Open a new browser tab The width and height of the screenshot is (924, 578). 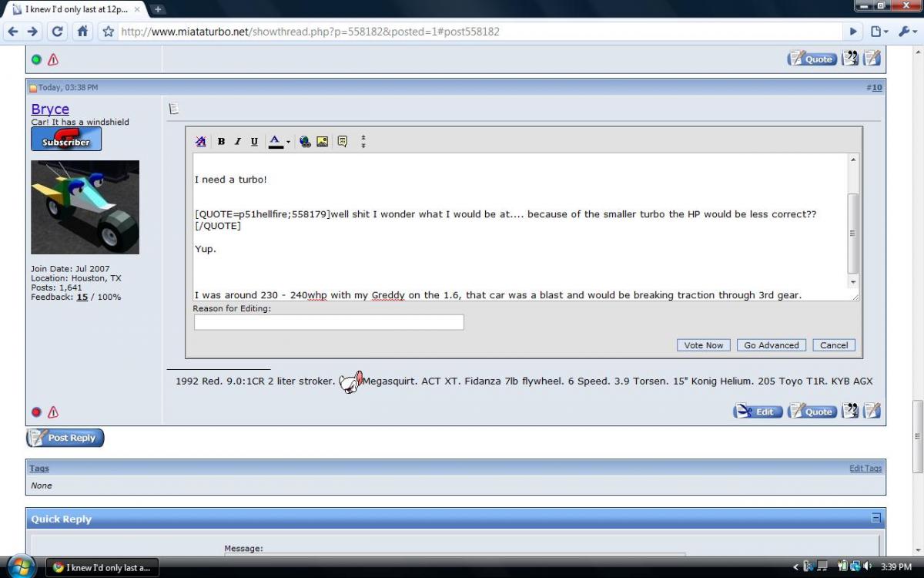tap(158, 9)
